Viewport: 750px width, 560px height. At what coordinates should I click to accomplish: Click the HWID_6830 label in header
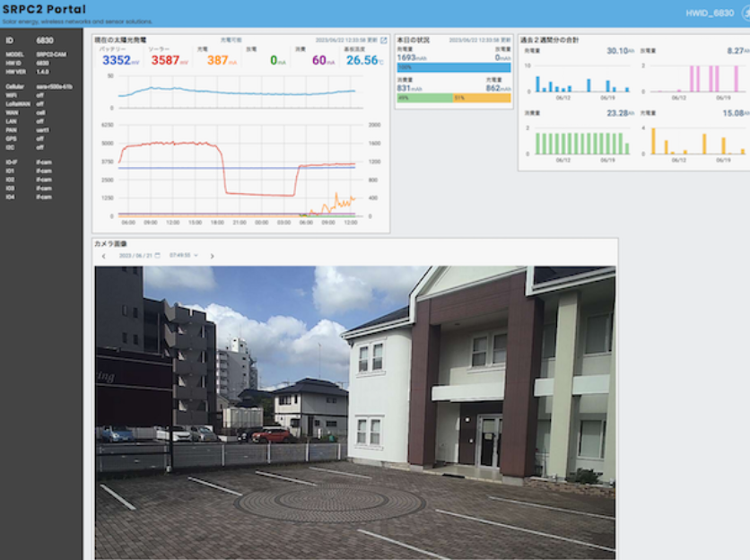click(710, 13)
